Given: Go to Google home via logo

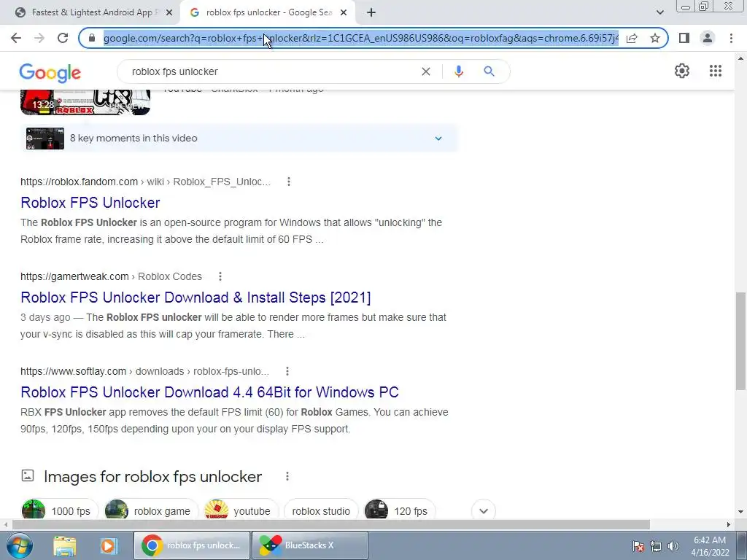Looking at the screenshot, I should coord(50,73).
